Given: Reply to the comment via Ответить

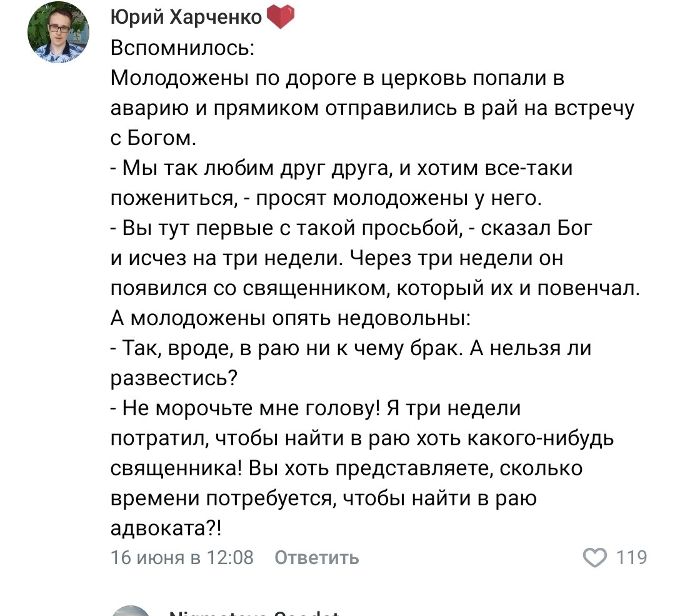Looking at the screenshot, I should (316, 557).
